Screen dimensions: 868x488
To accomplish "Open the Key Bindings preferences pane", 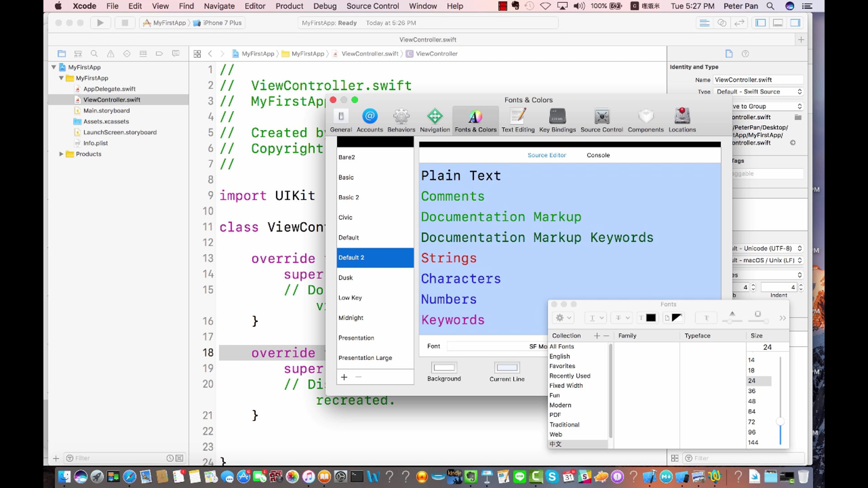I will (x=557, y=120).
